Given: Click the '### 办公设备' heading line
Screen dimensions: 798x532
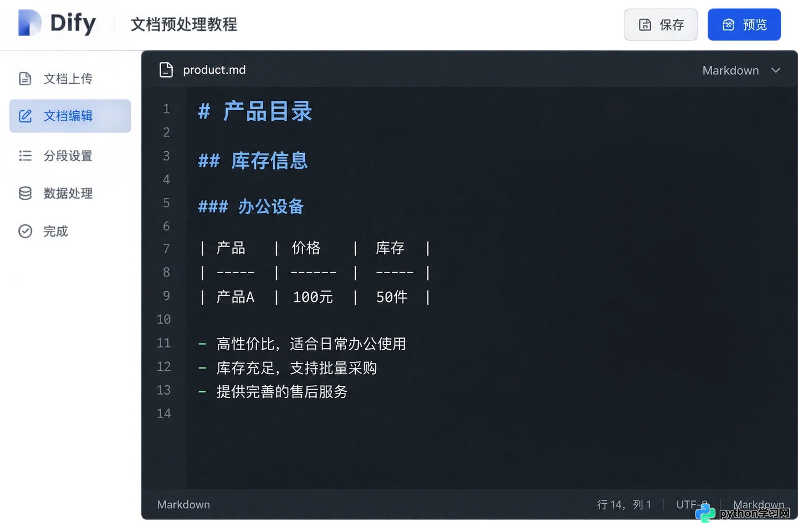Looking at the screenshot, I should [x=250, y=207].
